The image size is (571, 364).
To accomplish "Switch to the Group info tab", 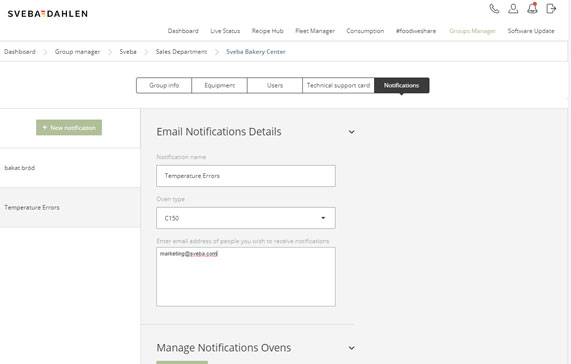I will 164,86.
